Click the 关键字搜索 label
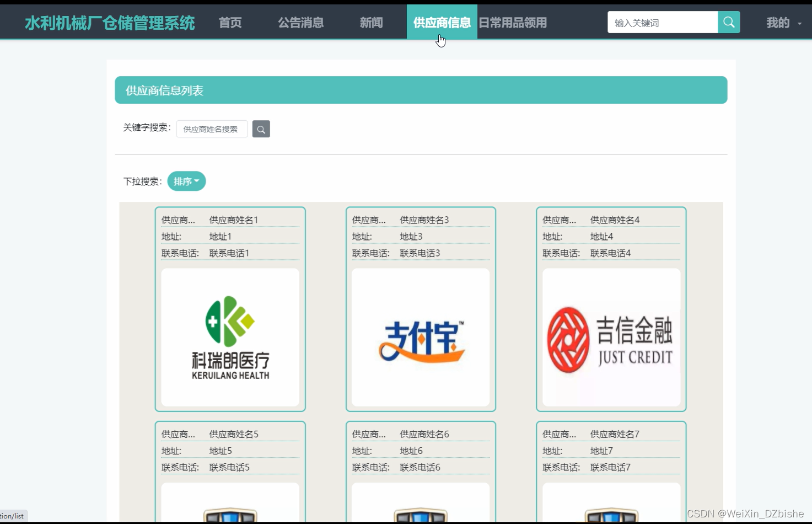Viewport: 812px width, 524px height. (147, 127)
